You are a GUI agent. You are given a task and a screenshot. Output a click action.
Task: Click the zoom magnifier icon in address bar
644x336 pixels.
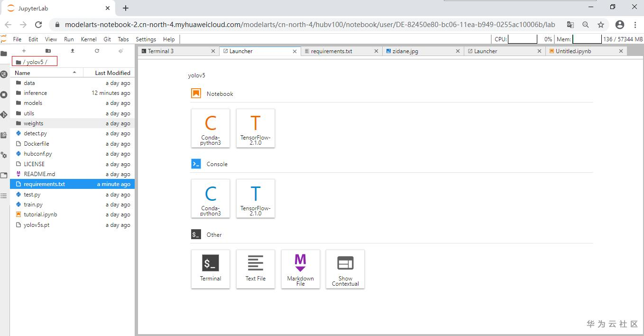pos(586,25)
